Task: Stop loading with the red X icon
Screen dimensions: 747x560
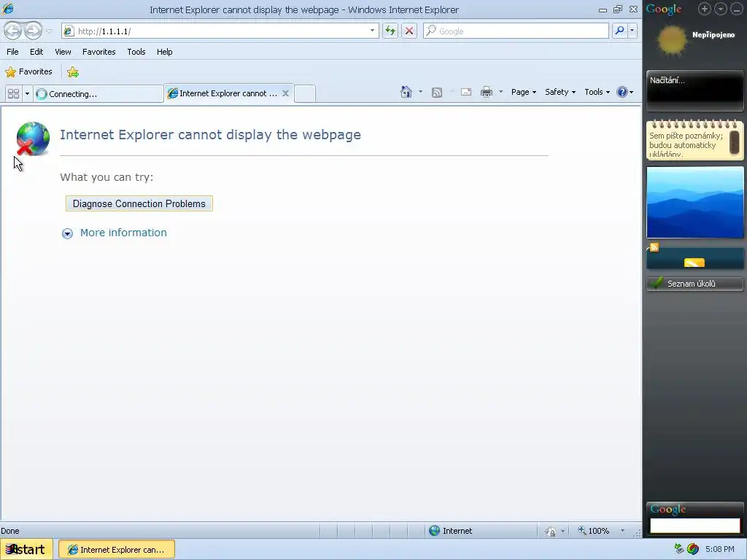Action: 409,31
